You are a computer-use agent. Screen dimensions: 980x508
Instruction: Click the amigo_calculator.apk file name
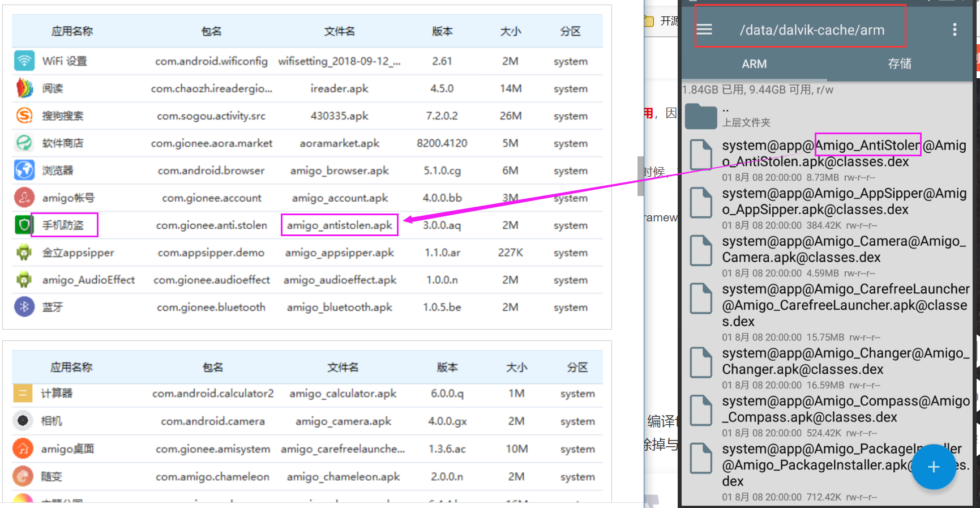pyautogui.click(x=343, y=393)
